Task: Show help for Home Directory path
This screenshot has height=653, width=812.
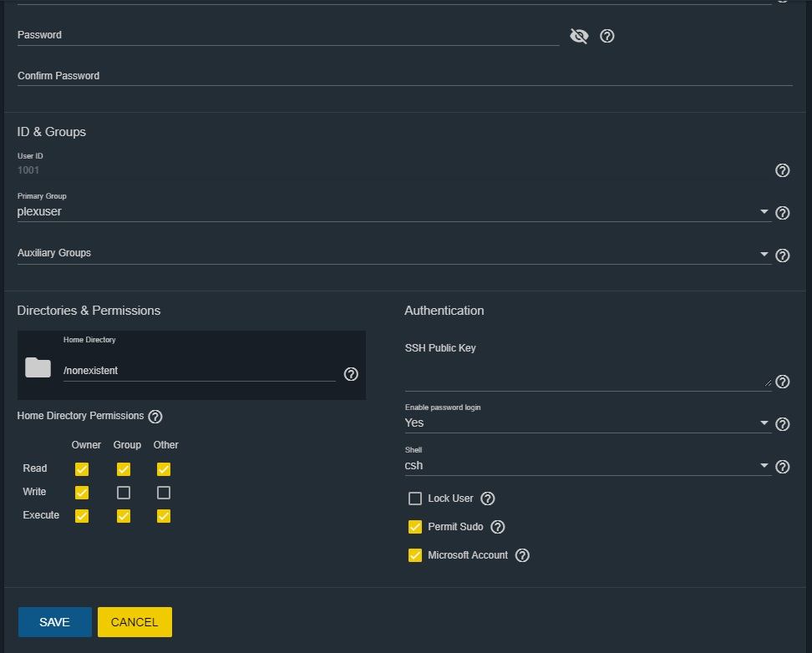Action: tap(351, 374)
